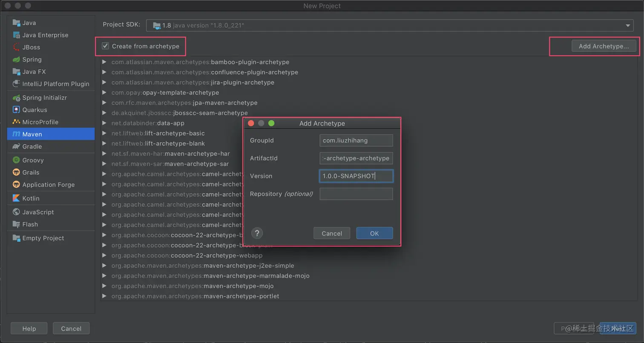Click the Add Archetype button
Screen dimensions: 644x343
click(x=604, y=46)
